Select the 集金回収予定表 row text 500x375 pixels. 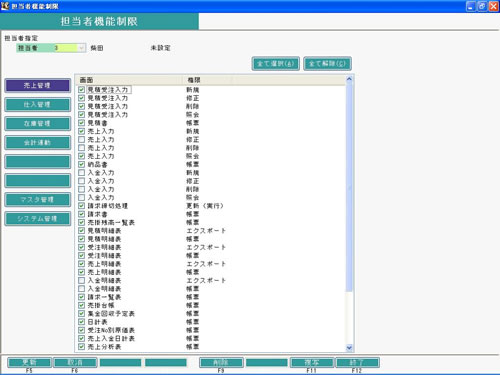[x=111, y=314]
